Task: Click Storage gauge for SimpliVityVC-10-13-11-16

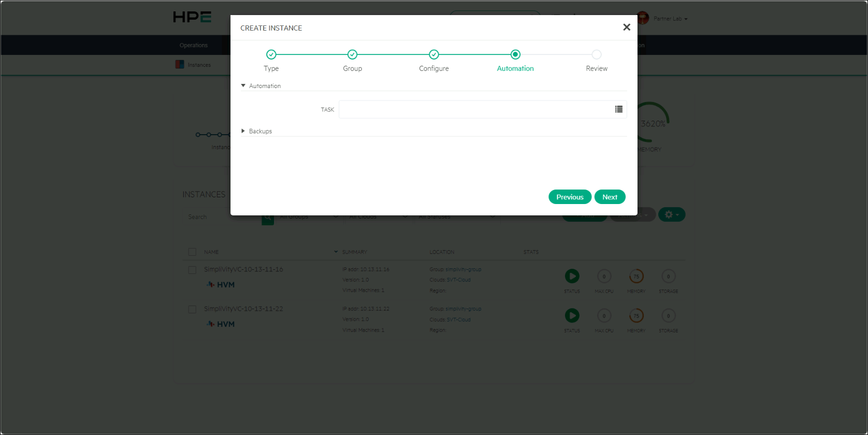Action: pos(668,276)
